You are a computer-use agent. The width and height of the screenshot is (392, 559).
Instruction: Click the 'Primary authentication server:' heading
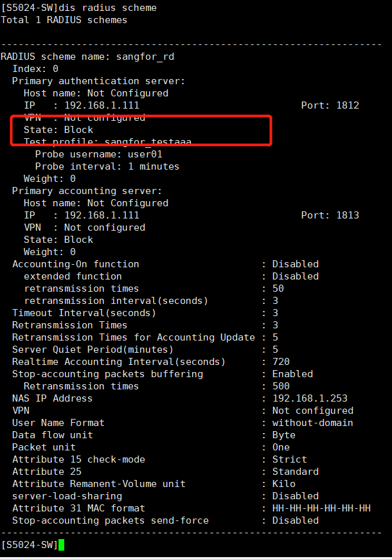[98, 81]
